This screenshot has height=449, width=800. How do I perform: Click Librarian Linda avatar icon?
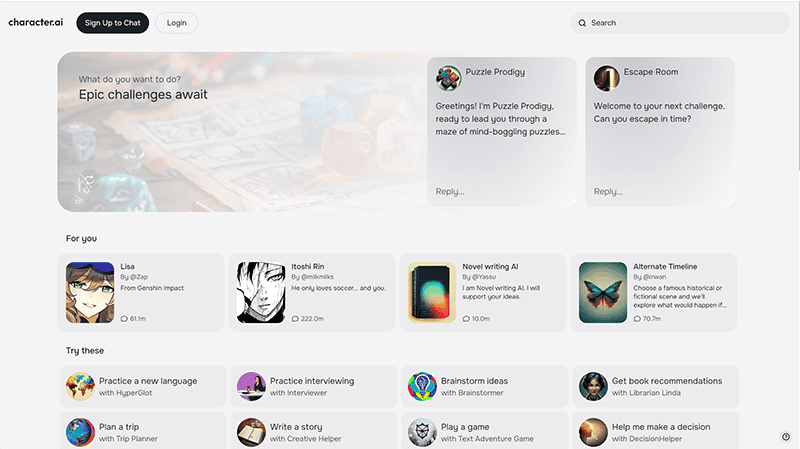coord(593,386)
